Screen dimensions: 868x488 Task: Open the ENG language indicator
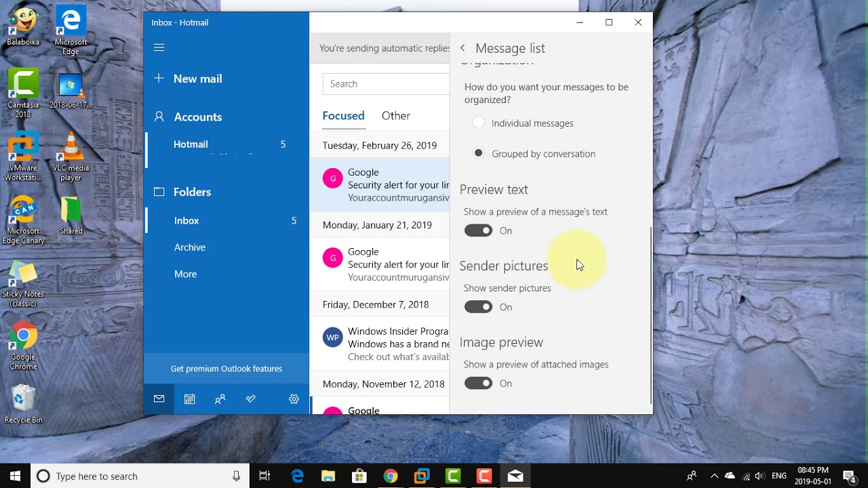779,476
